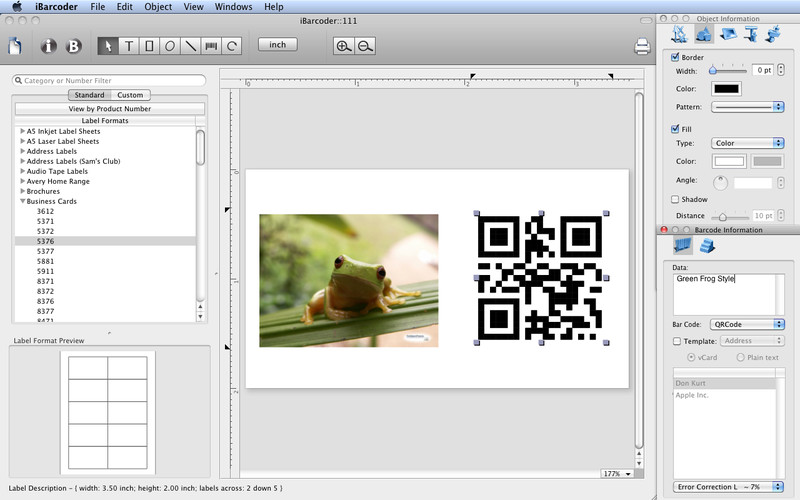
Task: Toggle the Border checkbox
Action: 675,57
